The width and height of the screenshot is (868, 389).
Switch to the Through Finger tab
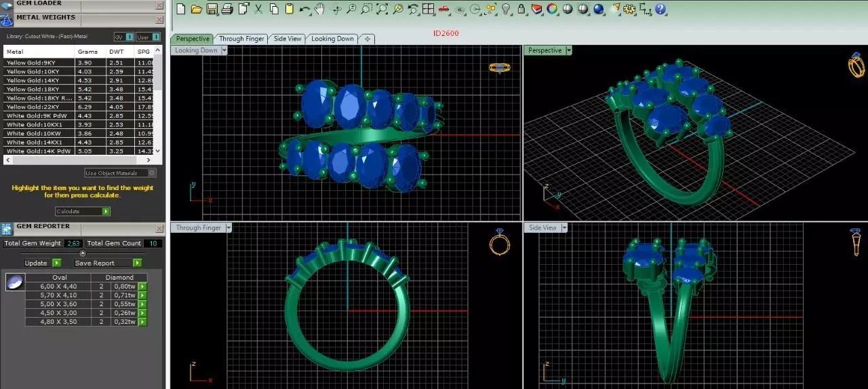pyautogui.click(x=241, y=39)
